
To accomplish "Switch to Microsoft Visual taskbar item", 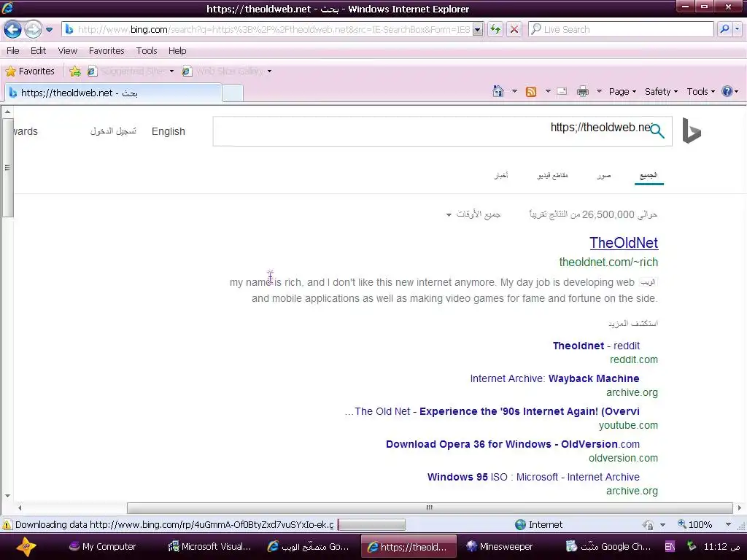I will 209,547.
